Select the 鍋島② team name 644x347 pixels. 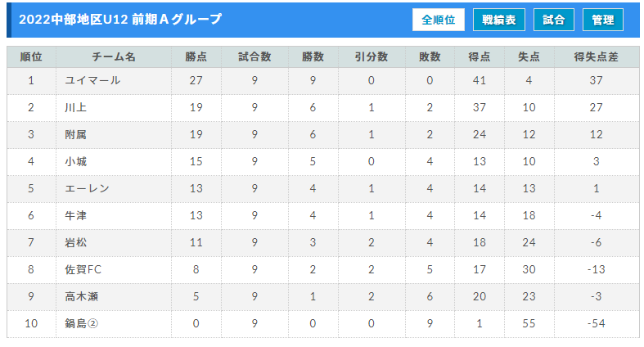pyautogui.click(x=81, y=323)
